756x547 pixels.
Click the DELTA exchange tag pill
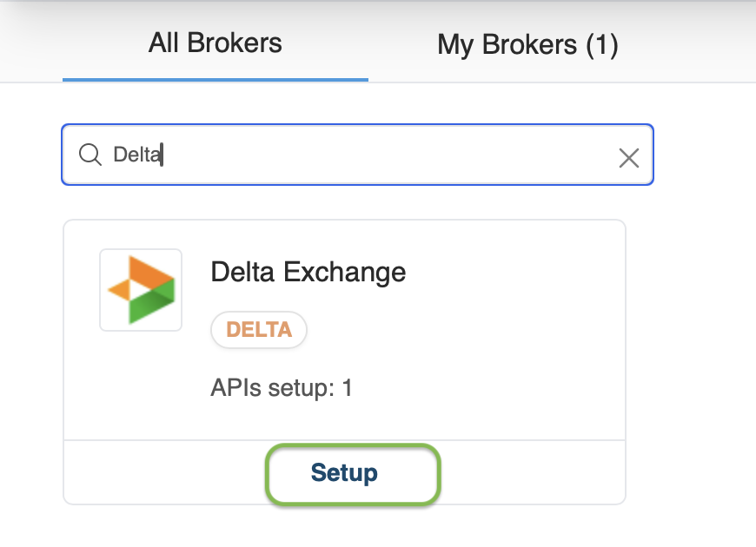point(259,330)
